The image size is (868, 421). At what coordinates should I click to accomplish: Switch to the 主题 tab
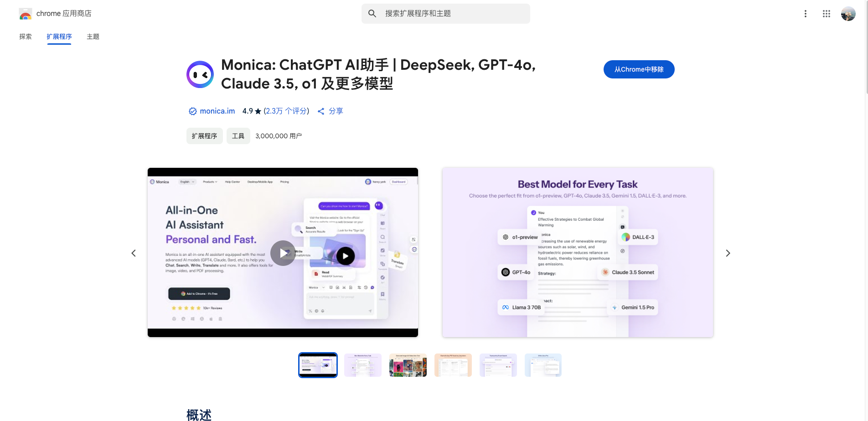pyautogui.click(x=93, y=36)
